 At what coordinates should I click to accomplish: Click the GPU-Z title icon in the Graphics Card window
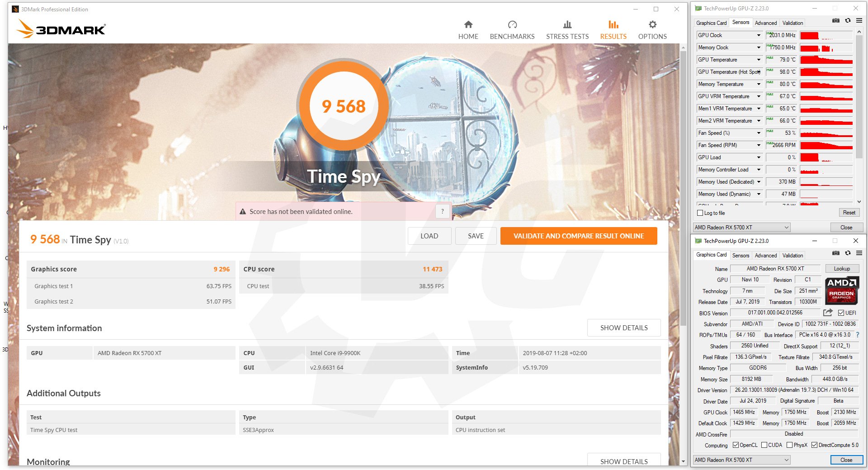tap(698, 241)
